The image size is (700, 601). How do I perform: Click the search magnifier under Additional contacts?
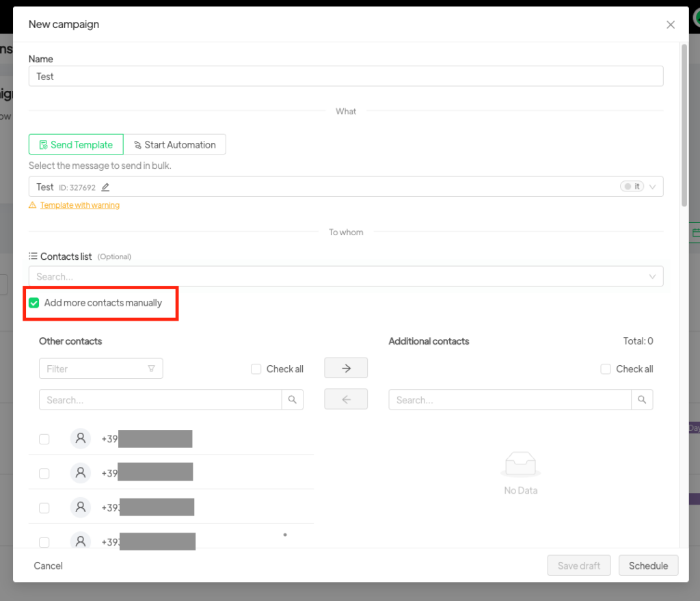click(x=642, y=400)
